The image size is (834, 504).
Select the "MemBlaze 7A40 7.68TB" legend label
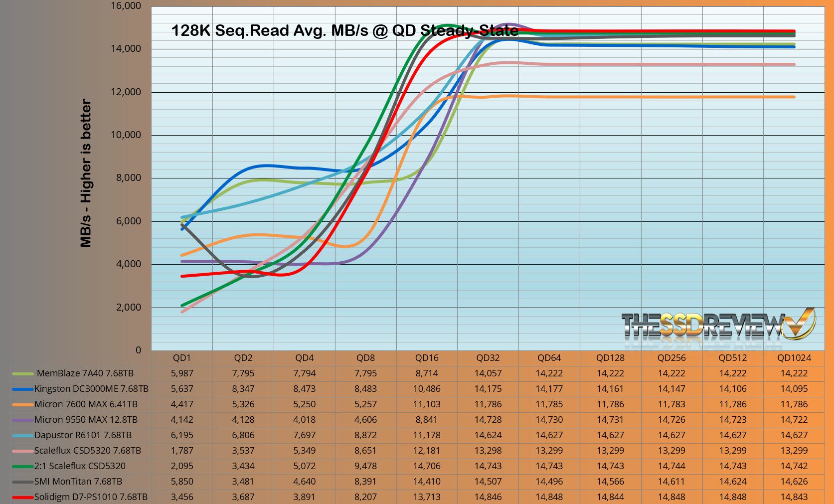point(85,373)
